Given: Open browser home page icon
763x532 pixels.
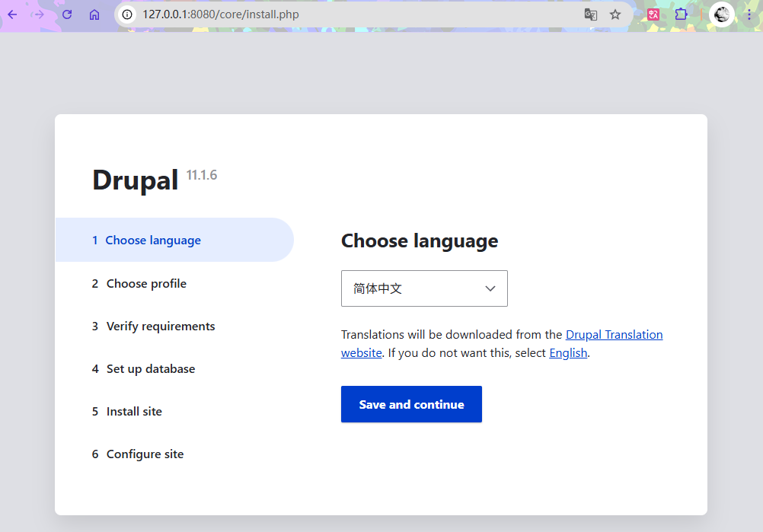Looking at the screenshot, I should point(94,14).
